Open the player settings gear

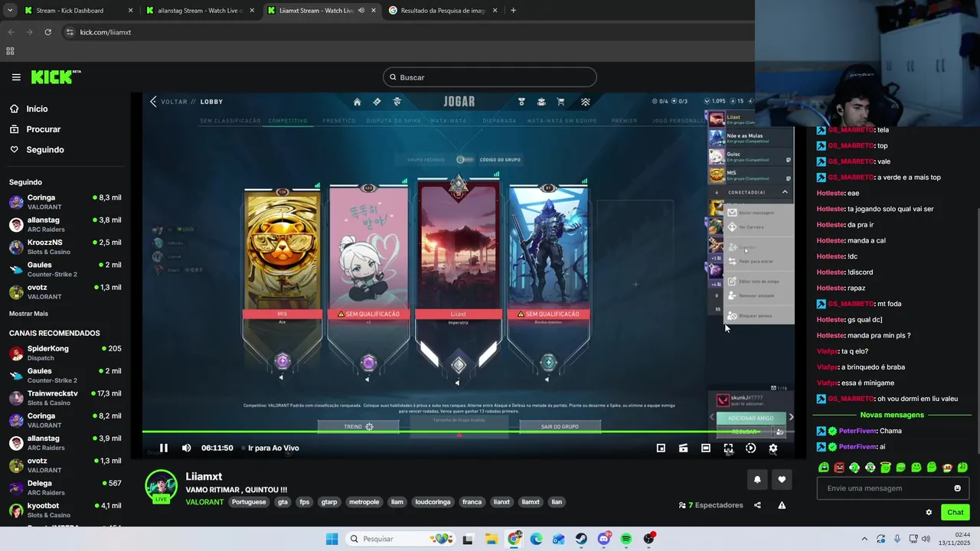(x=773, y=448)
